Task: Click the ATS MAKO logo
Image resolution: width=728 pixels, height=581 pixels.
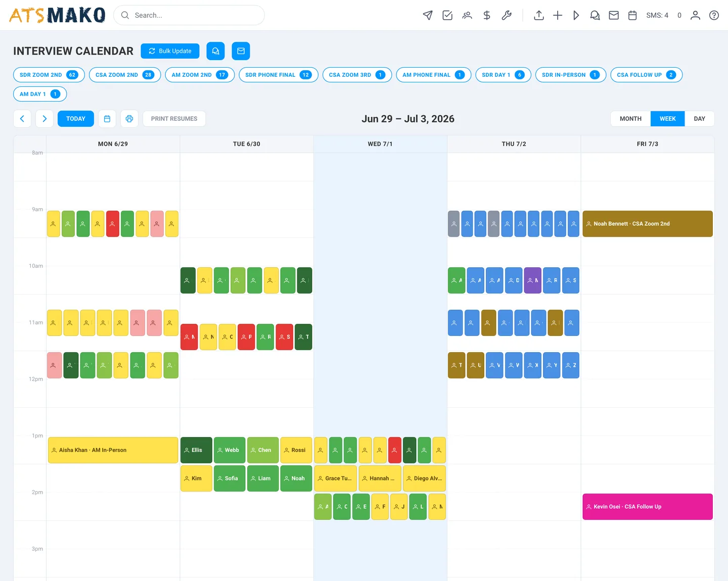Action: [57, 15]
